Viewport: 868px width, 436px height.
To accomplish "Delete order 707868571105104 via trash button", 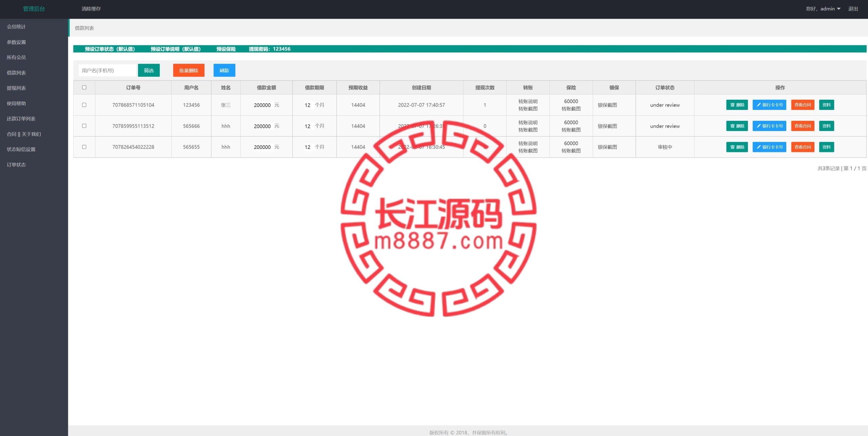I will [x=737, y=105].
